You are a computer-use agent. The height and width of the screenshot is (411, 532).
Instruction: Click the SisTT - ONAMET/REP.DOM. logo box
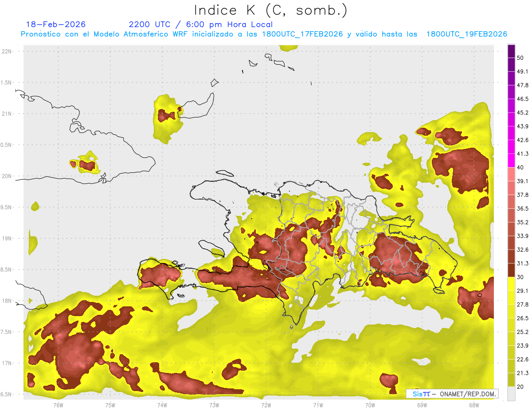[452, 394]
